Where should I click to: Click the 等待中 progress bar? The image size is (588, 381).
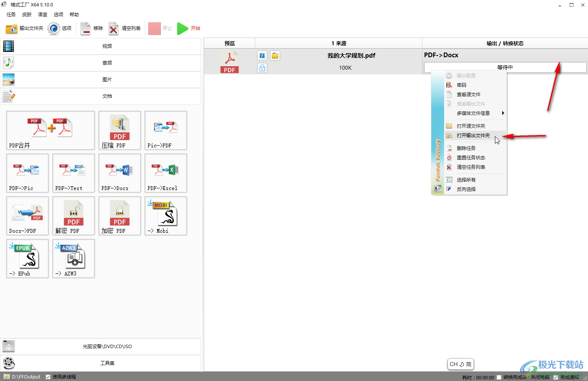coord(505,67)
